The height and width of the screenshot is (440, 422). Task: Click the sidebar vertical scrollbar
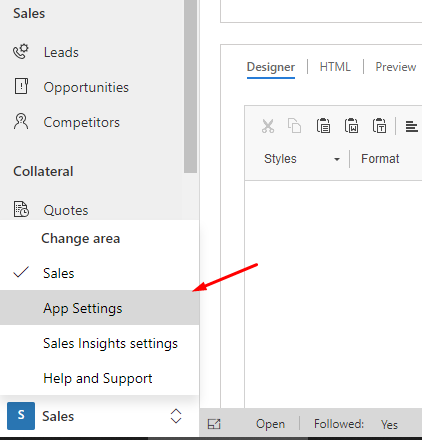click(190, 86)
